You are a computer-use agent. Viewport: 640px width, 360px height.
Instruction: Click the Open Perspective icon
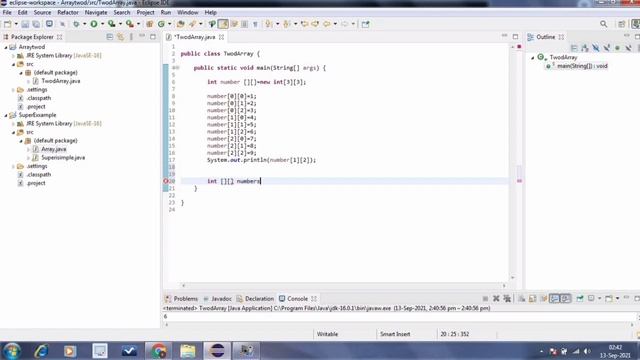pos(622,24)
